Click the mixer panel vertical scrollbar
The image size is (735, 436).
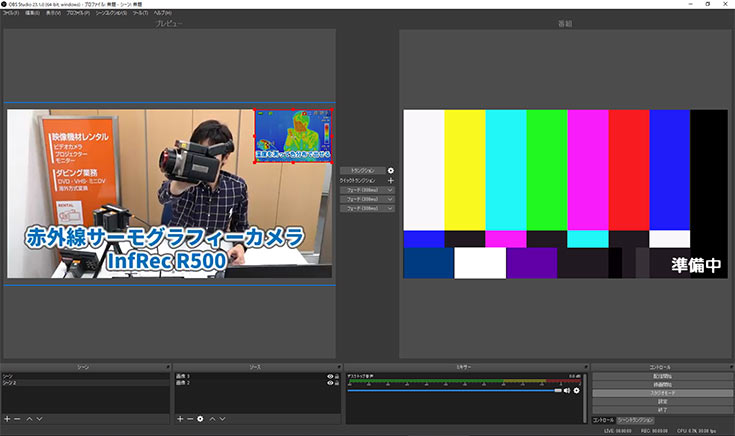pos(585,398)
